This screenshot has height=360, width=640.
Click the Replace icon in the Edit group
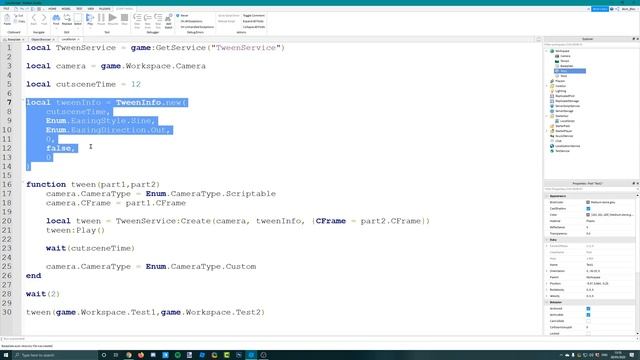click(67, 19)
